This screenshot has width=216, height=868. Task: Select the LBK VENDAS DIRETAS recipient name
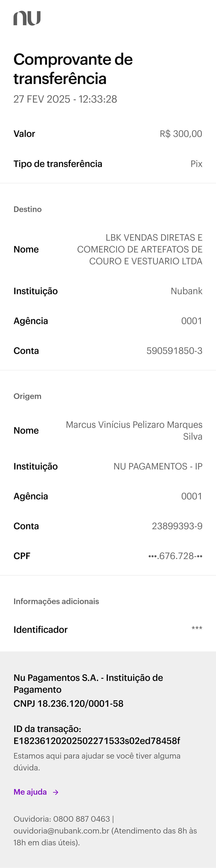[x=140, y=249]
